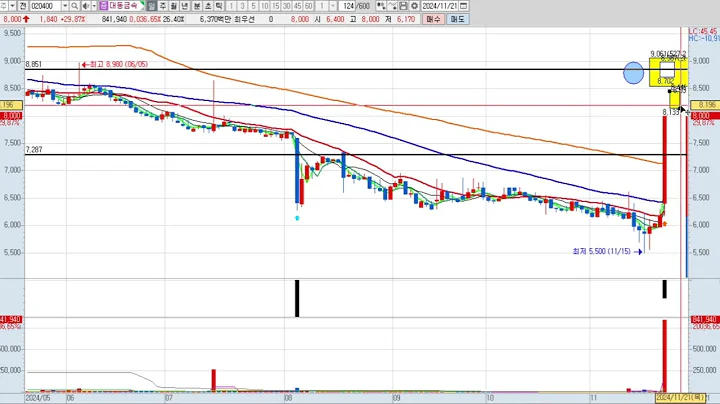Viewport: 720px width, 404px height.
Task: Switch to 틱 tick chart period
Action: pos(219,6)
